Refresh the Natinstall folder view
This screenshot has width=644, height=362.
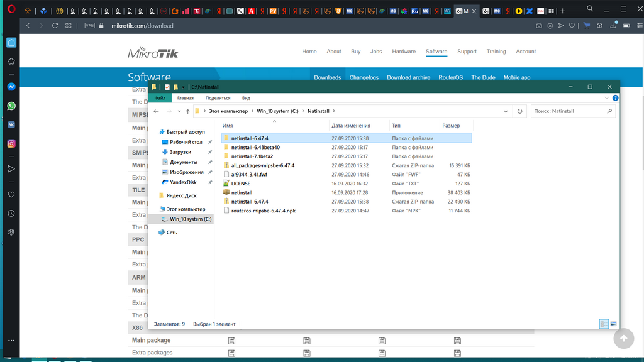519,111
